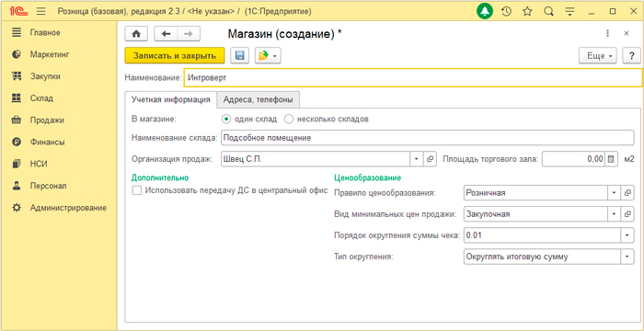Viewport: 644px width, 331px height.
Task: Expand Вид минимальных цен продажи dropdown arrow
Action: pyautogui.click(x=614, y=213)
